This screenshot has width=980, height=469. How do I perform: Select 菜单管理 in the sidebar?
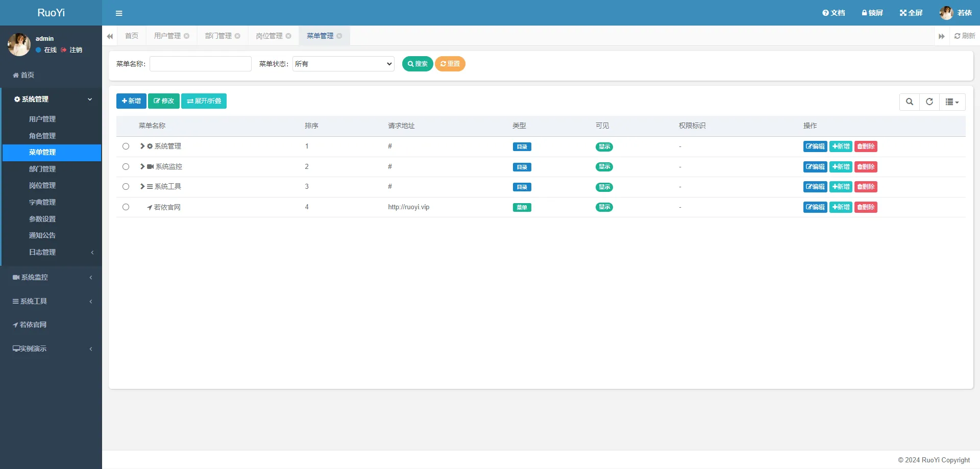pos(51,152)
